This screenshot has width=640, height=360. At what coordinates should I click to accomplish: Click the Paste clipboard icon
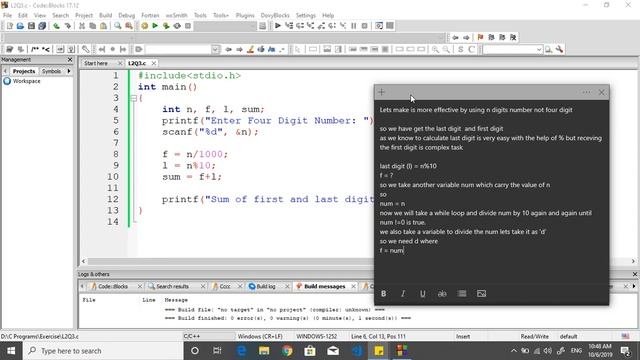tap(104, 26)
